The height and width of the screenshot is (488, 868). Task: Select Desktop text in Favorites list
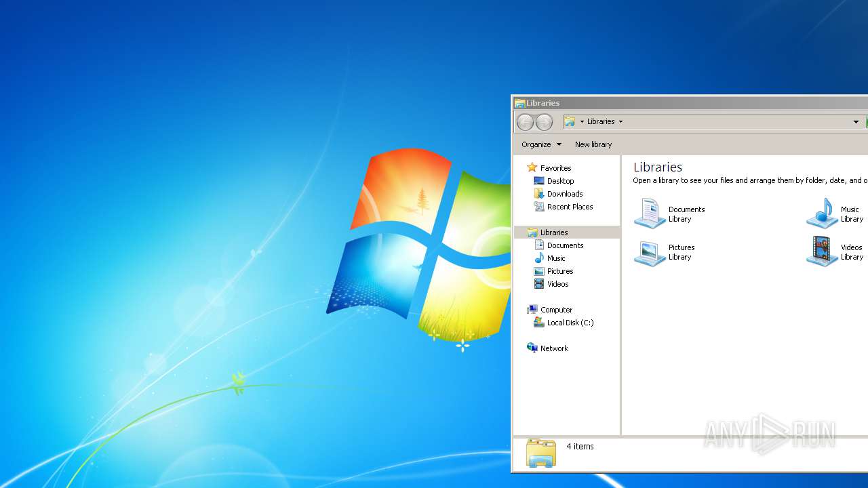(561, 181)
